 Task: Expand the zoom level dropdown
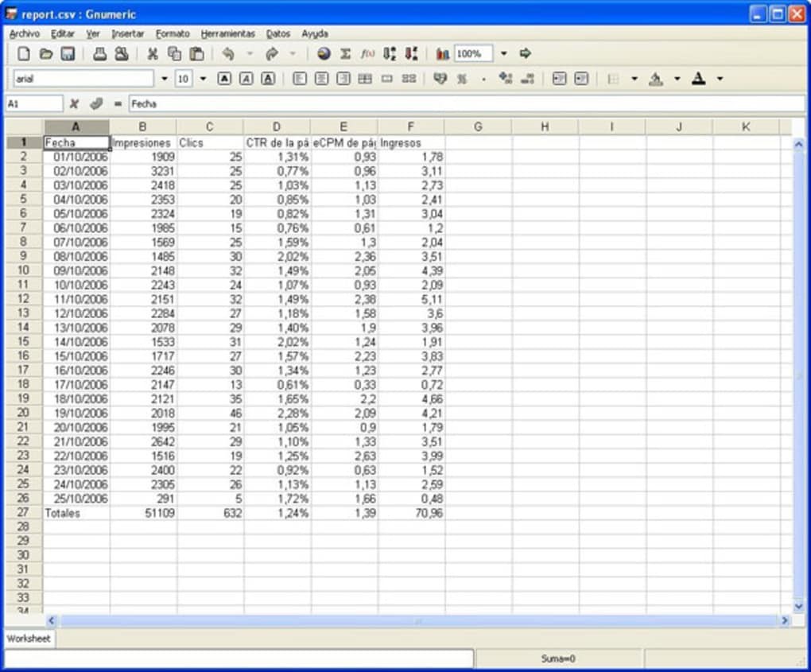[503, 54]
